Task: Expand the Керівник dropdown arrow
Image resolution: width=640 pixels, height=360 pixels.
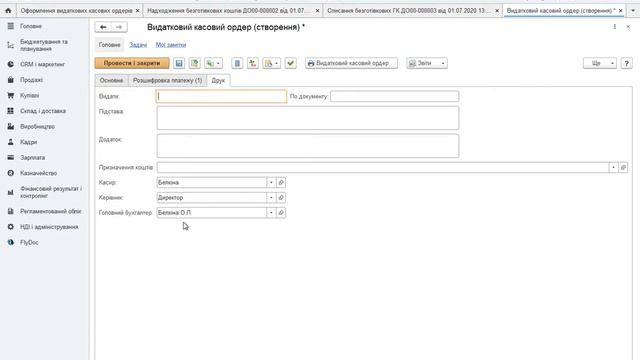Action: (271, 198)
